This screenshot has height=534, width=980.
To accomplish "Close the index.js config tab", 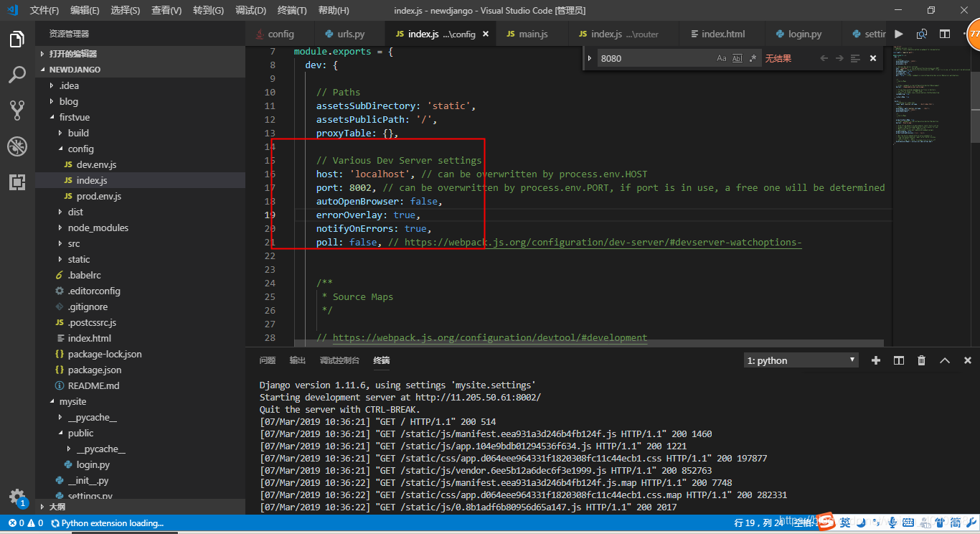I will click(x=486, y=34).
